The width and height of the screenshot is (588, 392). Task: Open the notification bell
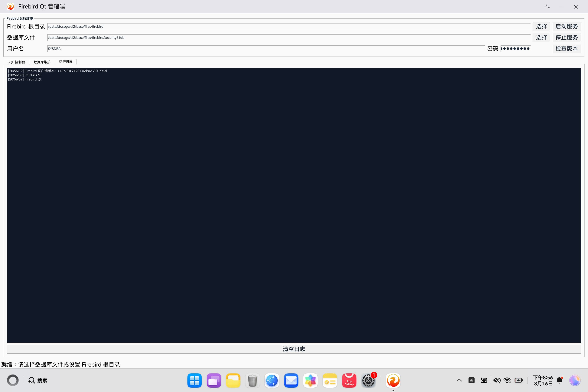560,381
